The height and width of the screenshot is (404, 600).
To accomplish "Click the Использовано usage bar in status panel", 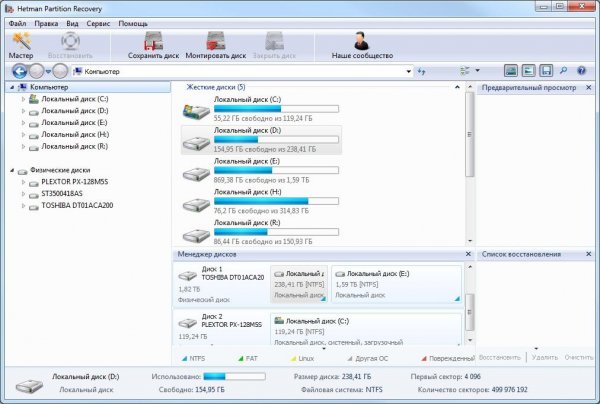I will (x=234, y=377).
